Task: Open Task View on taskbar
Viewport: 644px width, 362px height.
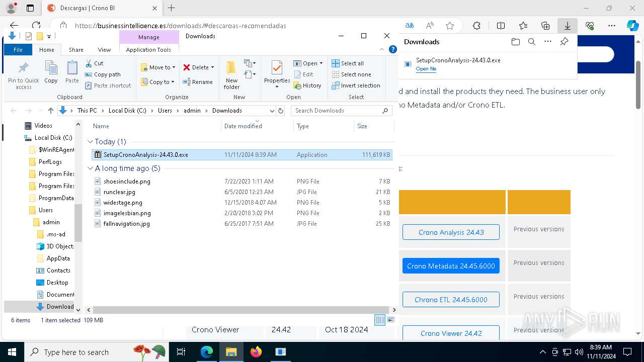Action: coord(181,352)
